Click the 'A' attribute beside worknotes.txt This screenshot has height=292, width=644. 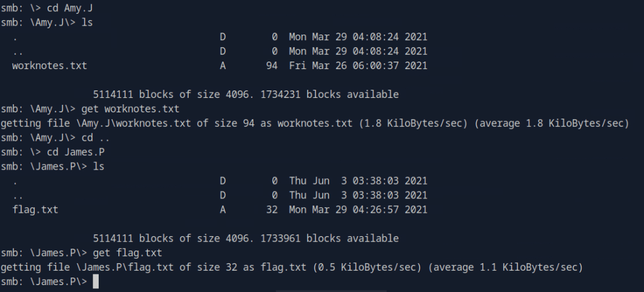pyautogui.click(x=223, y=65)
